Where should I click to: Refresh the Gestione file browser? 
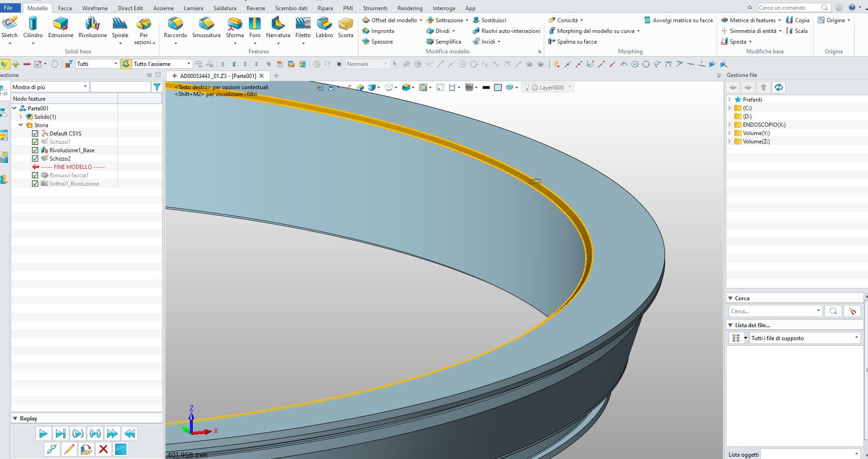[x=779, y=87]
